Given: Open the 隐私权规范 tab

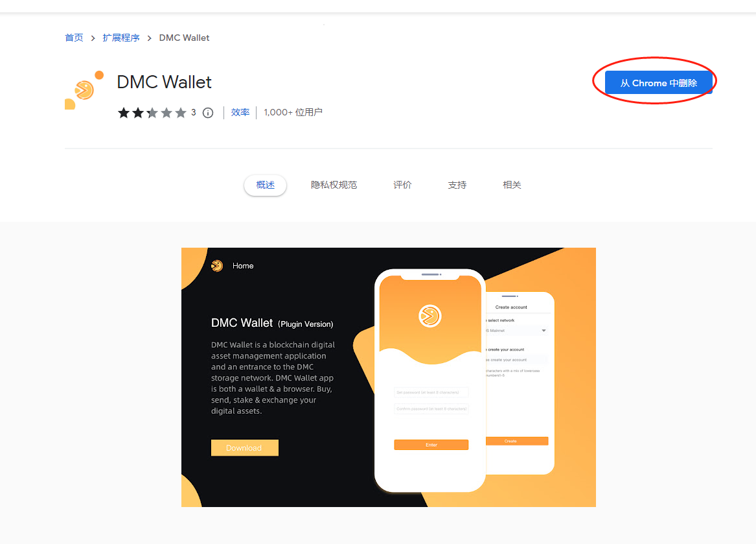Looking at the screenshot, I should 334,185.
